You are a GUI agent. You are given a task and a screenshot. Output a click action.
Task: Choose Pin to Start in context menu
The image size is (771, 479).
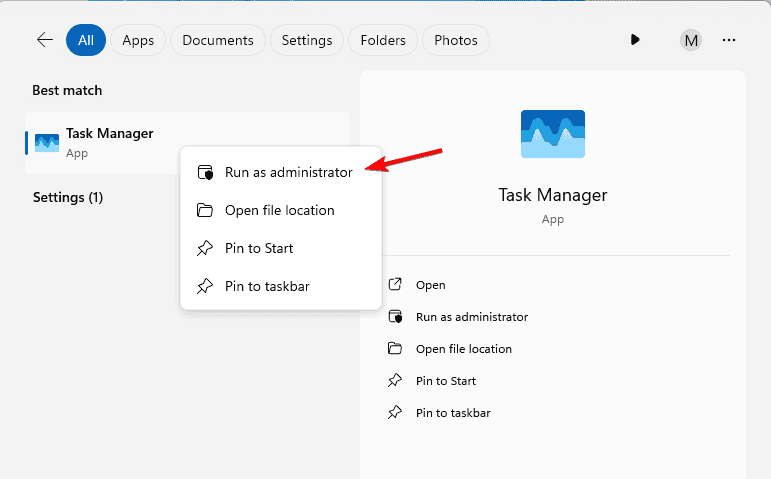tap(281, 248)
